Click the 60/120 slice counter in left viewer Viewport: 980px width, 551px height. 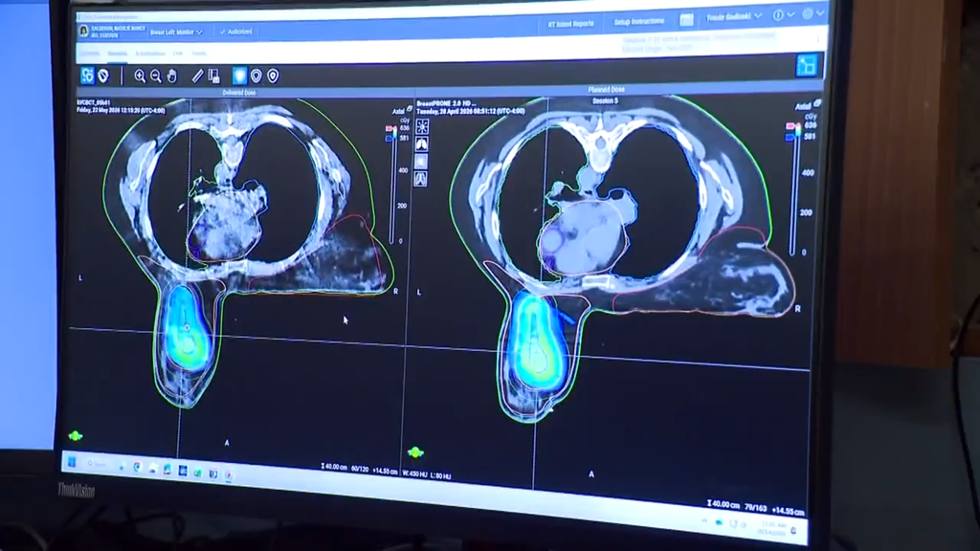pyautogui.click(x=360, y=468)
